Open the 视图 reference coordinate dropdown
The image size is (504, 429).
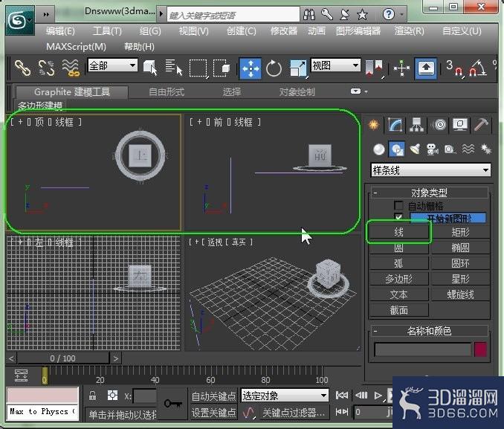(335, 65)
